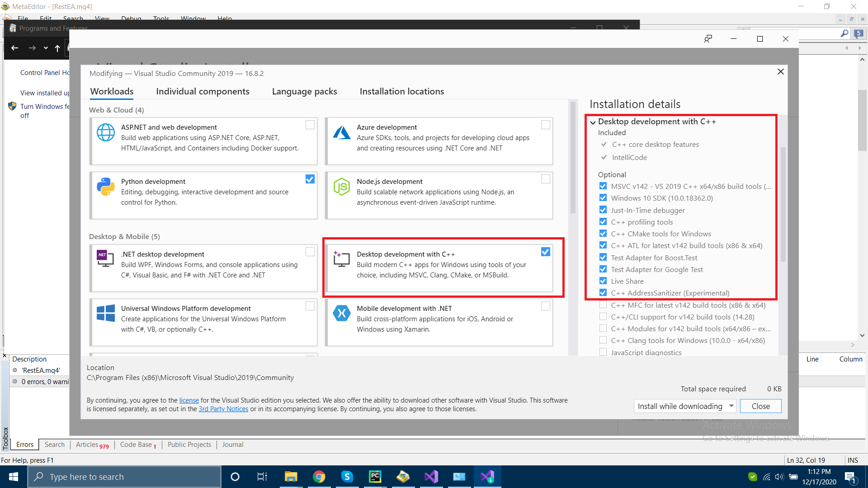This screenshot has height=488, width=868.
Task: Click the Node.js development icon
Action: [342, 187]
